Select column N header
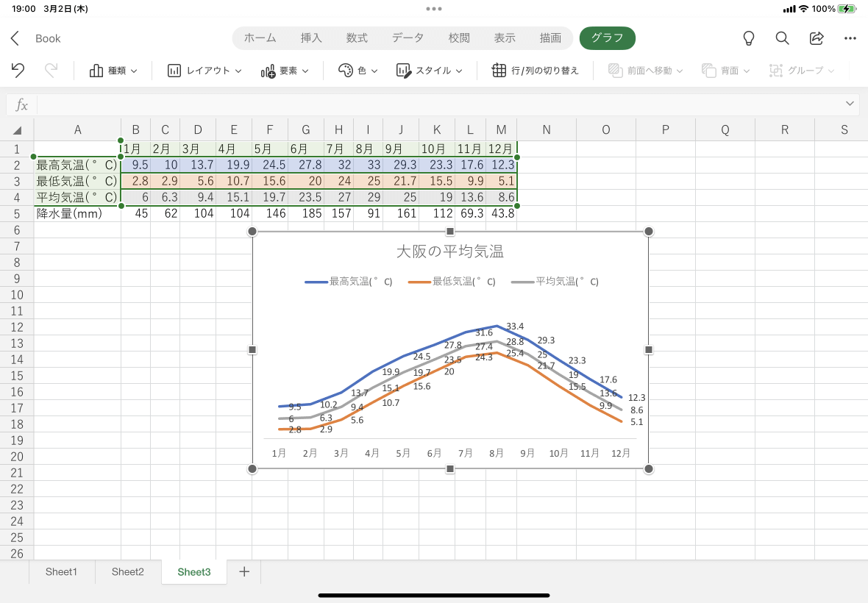 click(547, 130)
